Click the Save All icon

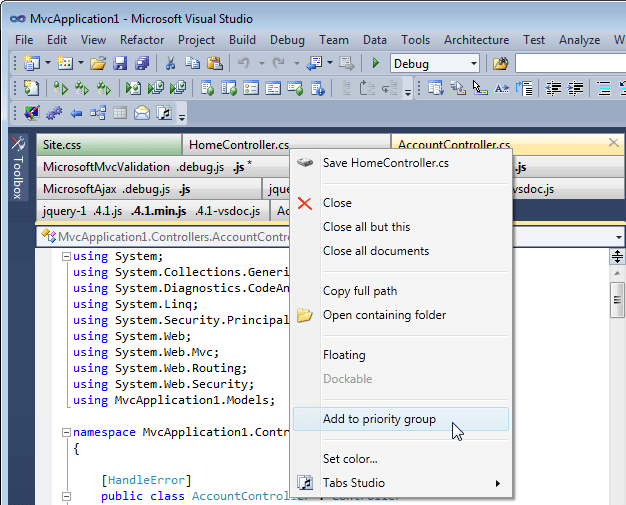pyautogui.click(x=142, y=63)
